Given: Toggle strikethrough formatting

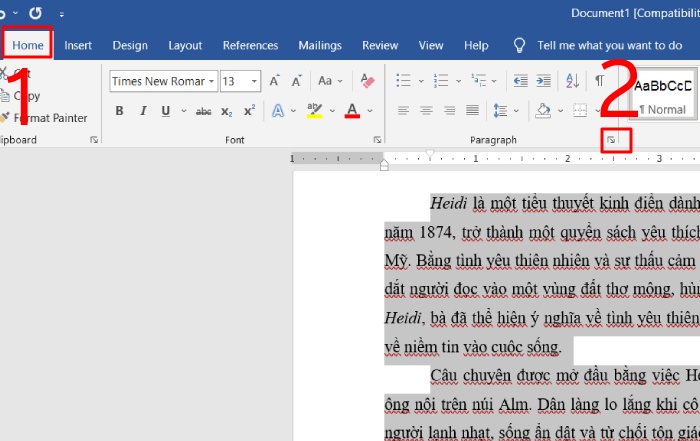Looking at the screenshot, I should coord(204,111).
